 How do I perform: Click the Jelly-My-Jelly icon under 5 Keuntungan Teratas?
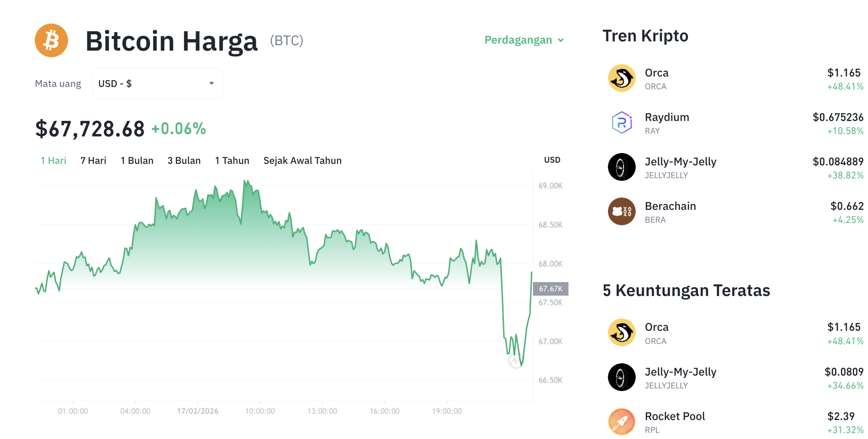[x=621, y=377]
